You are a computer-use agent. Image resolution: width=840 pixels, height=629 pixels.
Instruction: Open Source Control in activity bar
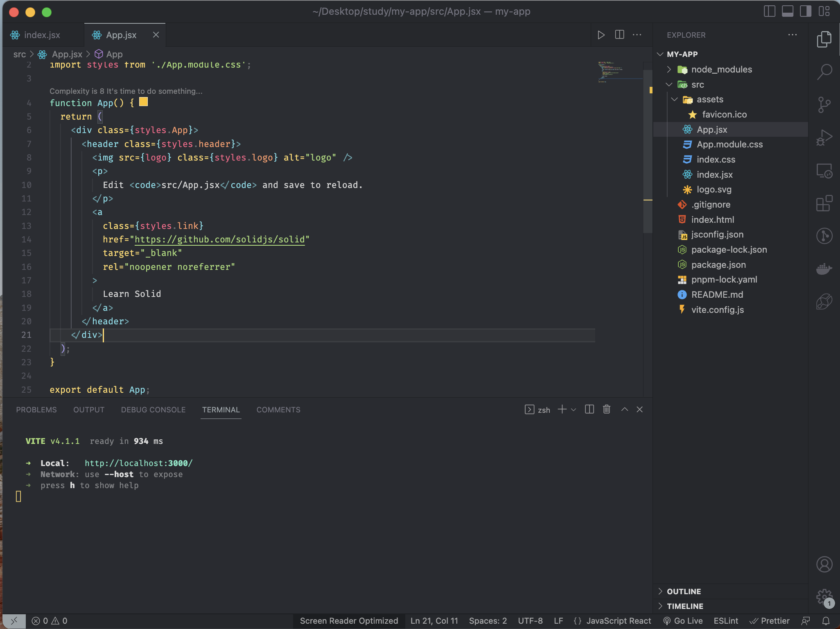pyautogui.click(x=824, y=104)
